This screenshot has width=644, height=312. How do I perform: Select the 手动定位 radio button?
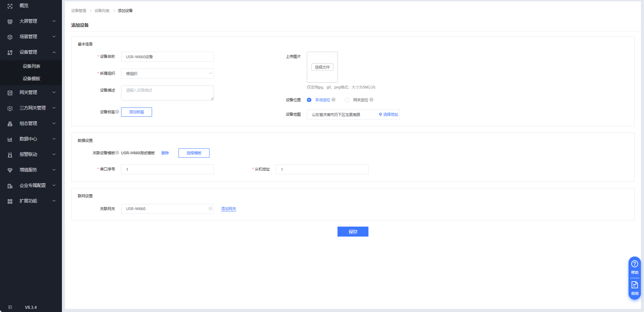(x=309, y=100)
